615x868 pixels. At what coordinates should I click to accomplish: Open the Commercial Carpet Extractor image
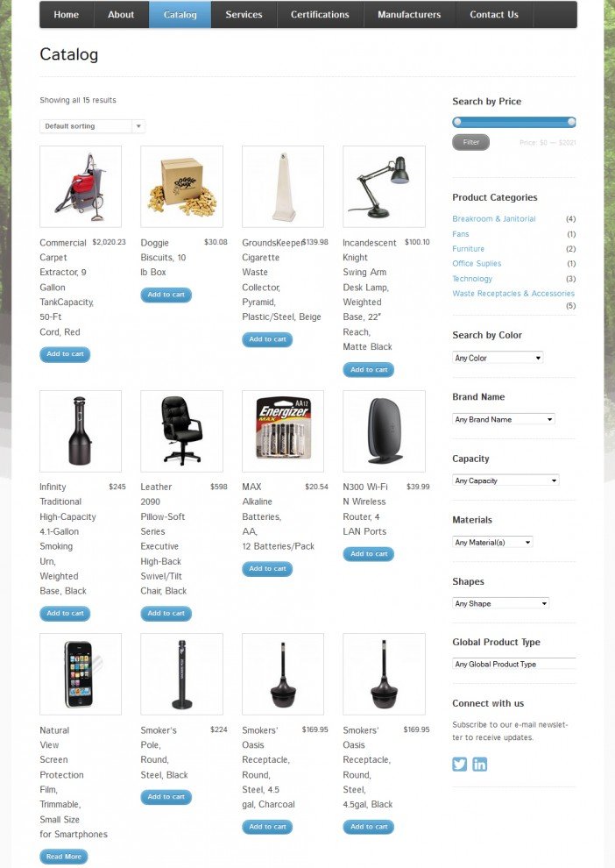81,187
